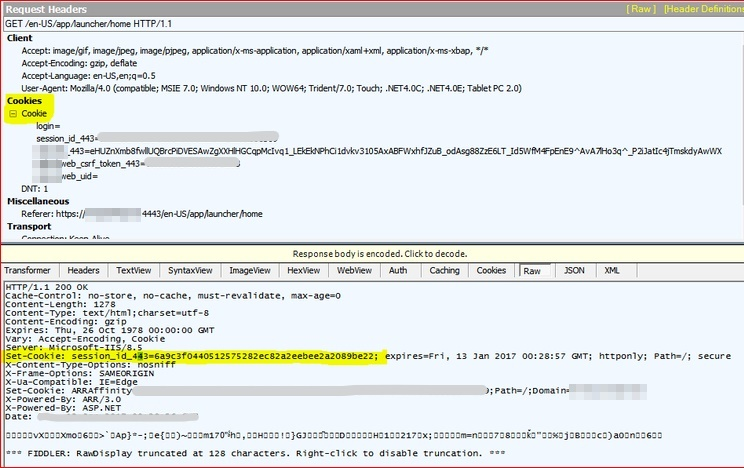Viewport: 744px width, 468px height.
Task: Click the X-Ua-Compatible: IE=Edge line
Action: tap(71, 382)
